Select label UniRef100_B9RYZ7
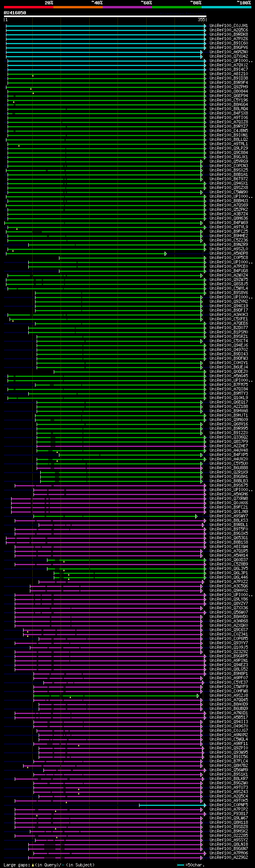Image resolution: width=255 pixels, height=868 pixels. [229, 126]
